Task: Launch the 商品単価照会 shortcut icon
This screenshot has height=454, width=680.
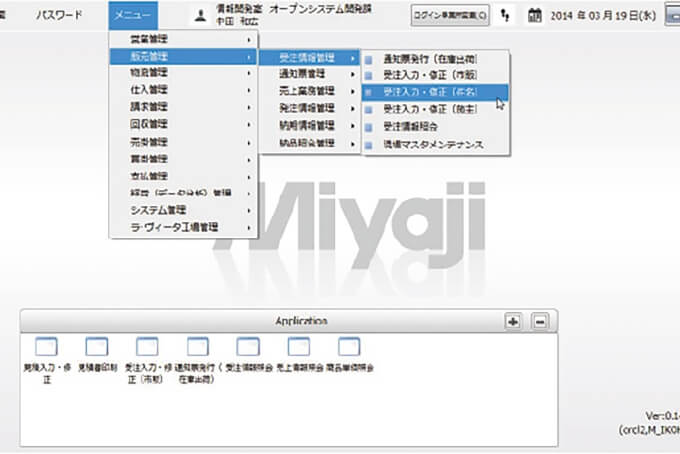Action: pyautogui.click(x=349, y=346)
